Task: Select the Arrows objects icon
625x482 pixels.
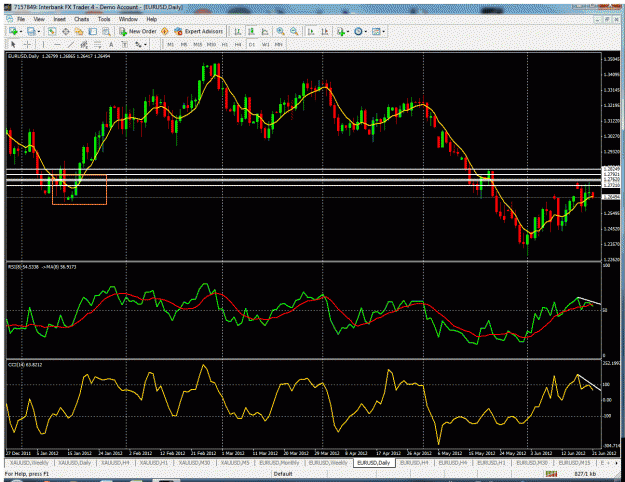Action: click(138, 44)
